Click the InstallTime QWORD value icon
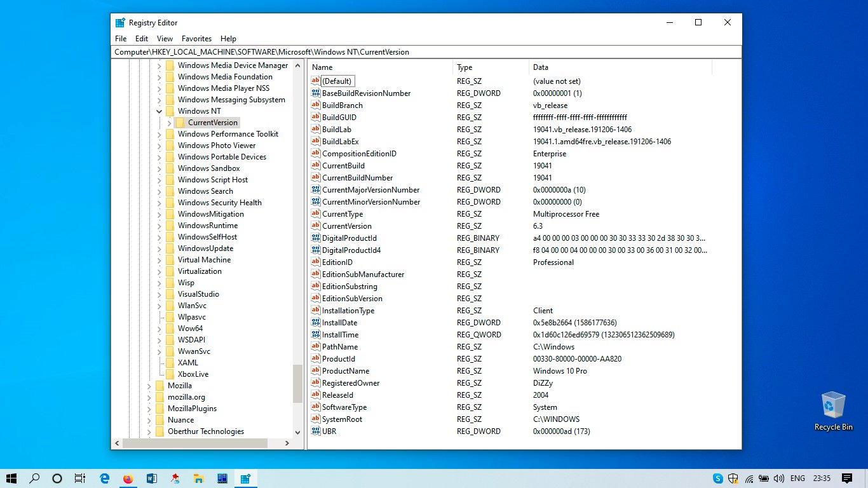Image resolution: width=868 pixels, height=488 pixels. pyautogui.click(x=316, y=335)
